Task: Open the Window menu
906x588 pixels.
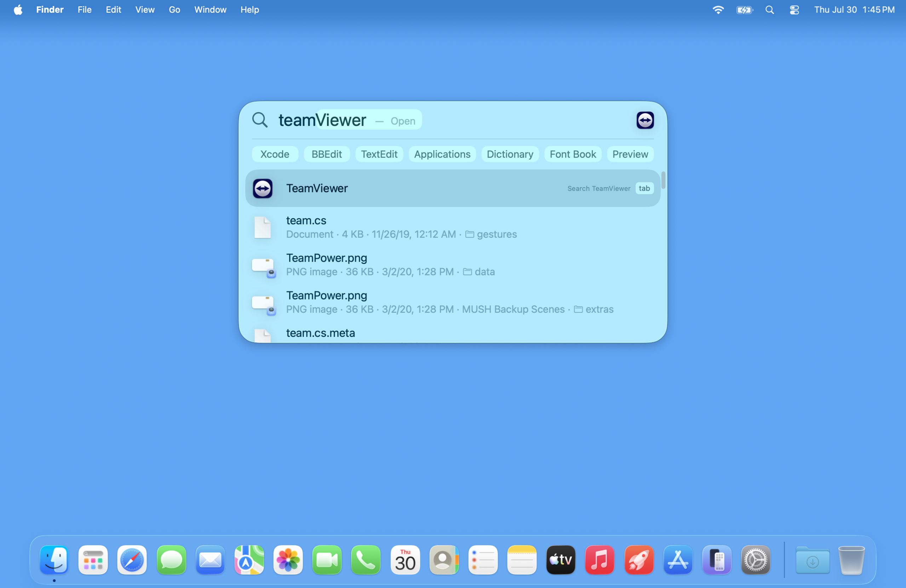Action: click(210, 10)
